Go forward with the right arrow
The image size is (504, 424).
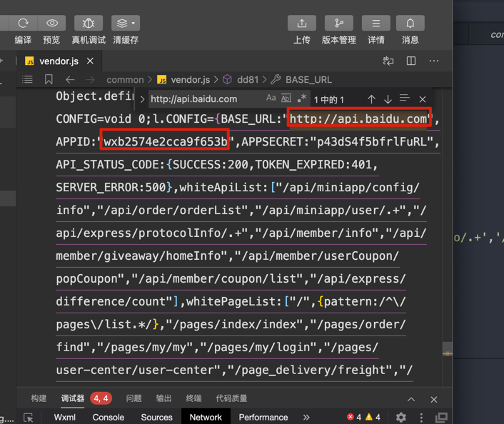pos(91,79)
